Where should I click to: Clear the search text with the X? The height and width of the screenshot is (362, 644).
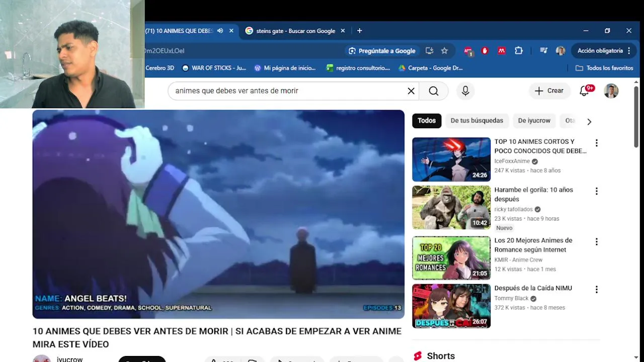click(x=411, y=90)
